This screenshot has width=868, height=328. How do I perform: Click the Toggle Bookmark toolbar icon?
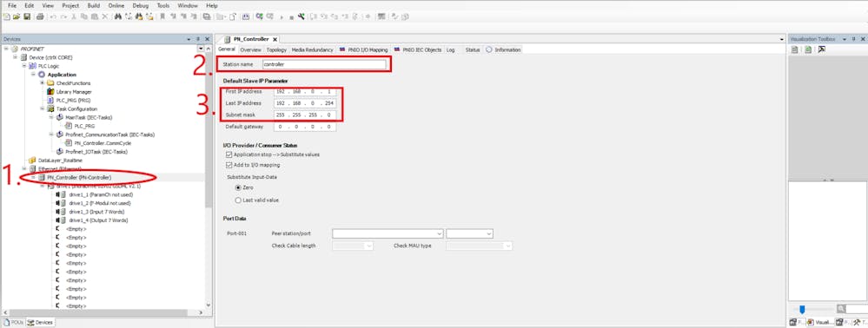tap(162, 16)
